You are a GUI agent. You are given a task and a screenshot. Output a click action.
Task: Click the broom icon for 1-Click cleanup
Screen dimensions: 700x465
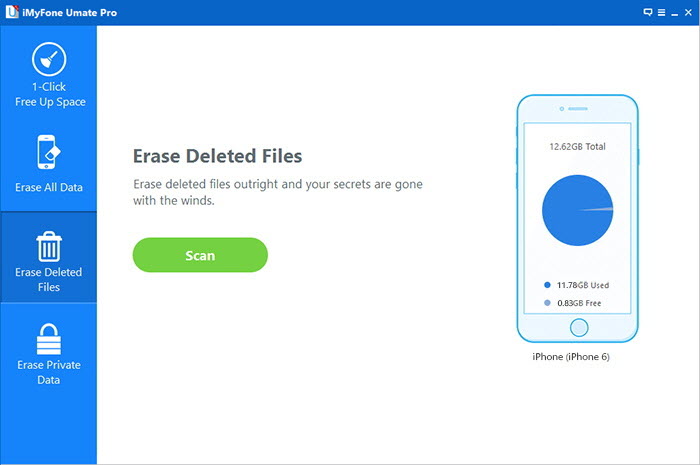click(x=48, y=62)
